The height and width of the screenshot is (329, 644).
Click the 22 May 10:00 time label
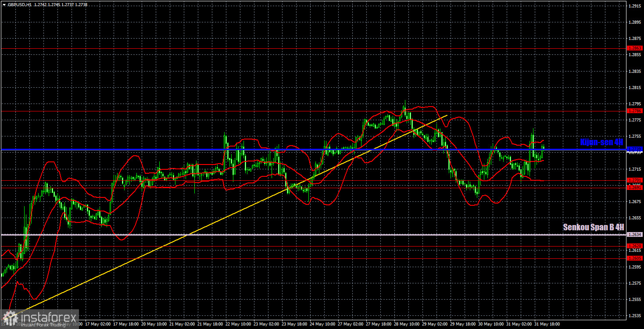pos(238,325)
